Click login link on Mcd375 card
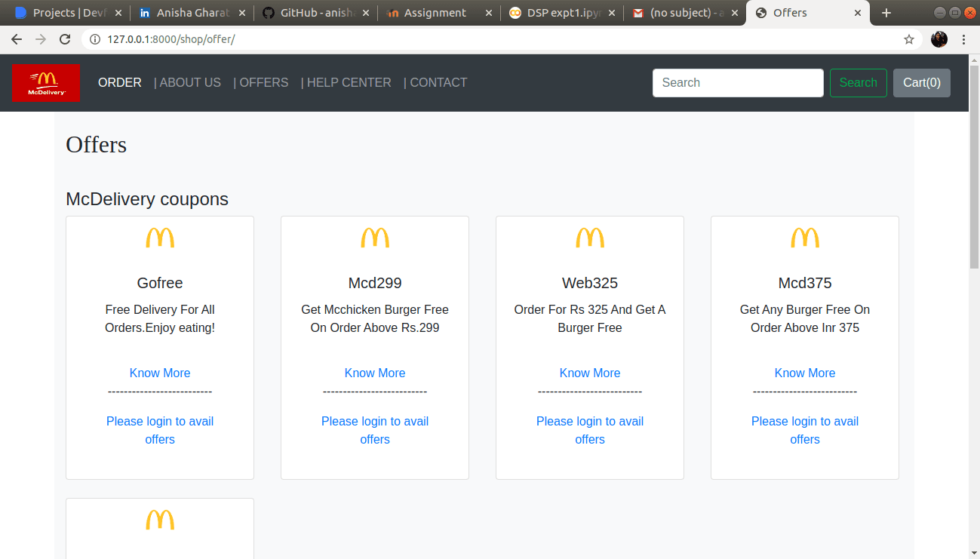 click(x=805, y=430)
